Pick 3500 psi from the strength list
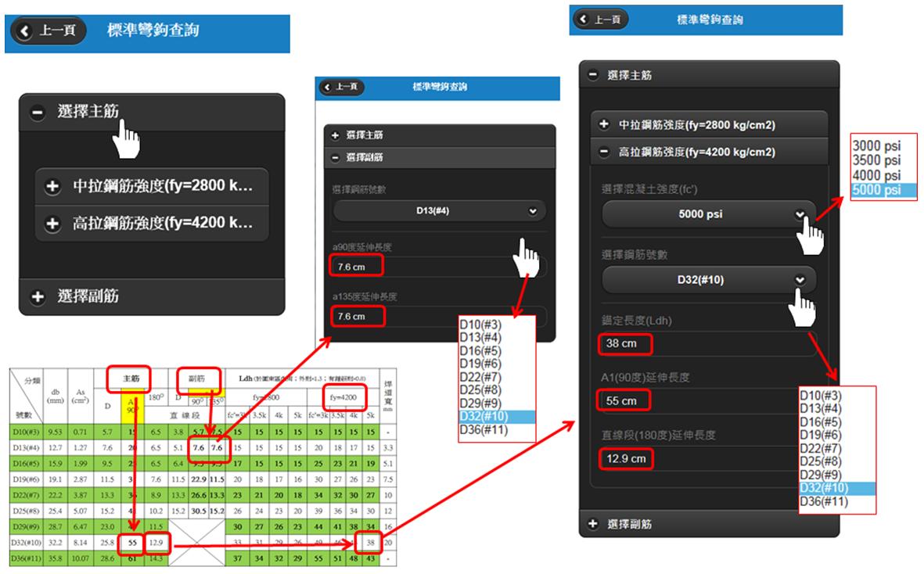924x574 pixels. [875, 161]
